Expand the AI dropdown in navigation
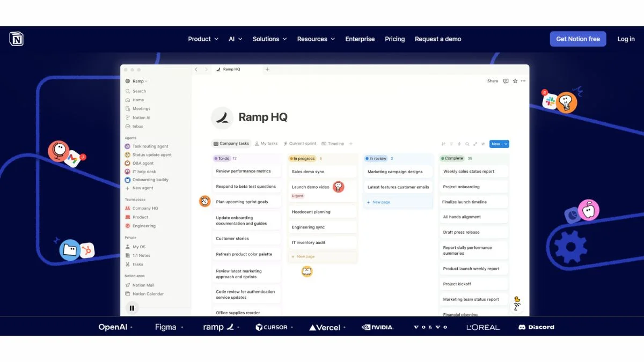This screenshot has width=644, height=362. coord(236,39)
